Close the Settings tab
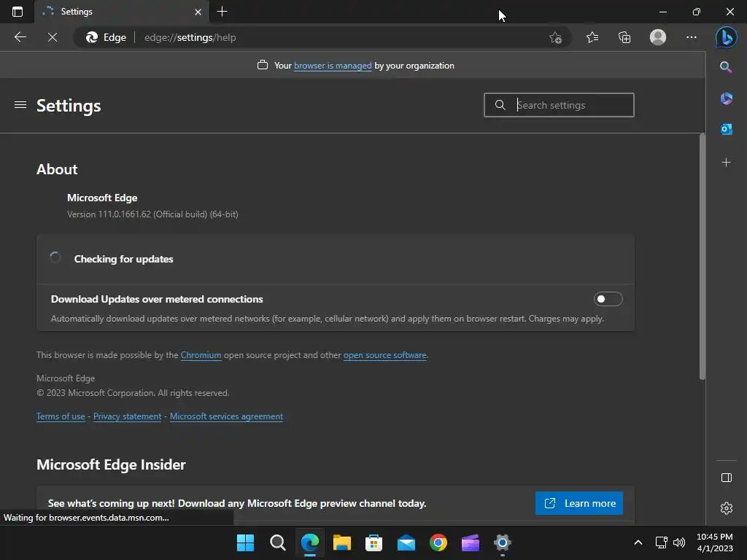This screenshot has width=747, height=560. click(198, 12)
